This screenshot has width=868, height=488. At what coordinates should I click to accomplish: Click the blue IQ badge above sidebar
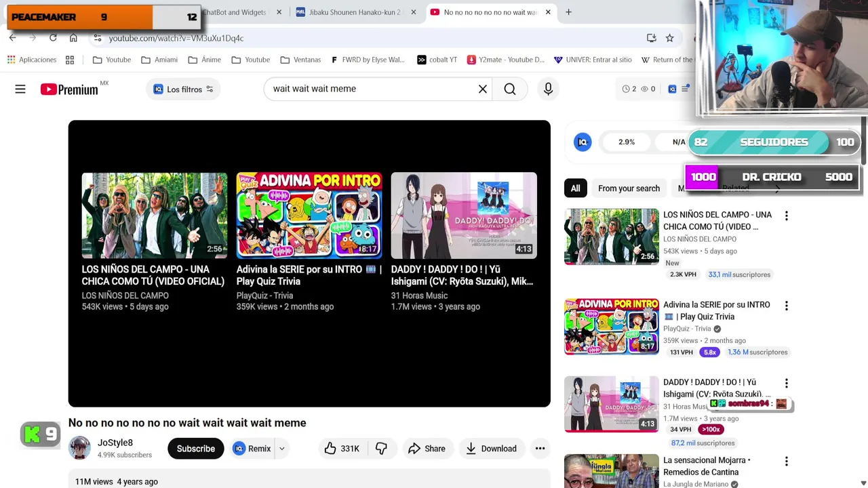(583, 142)
